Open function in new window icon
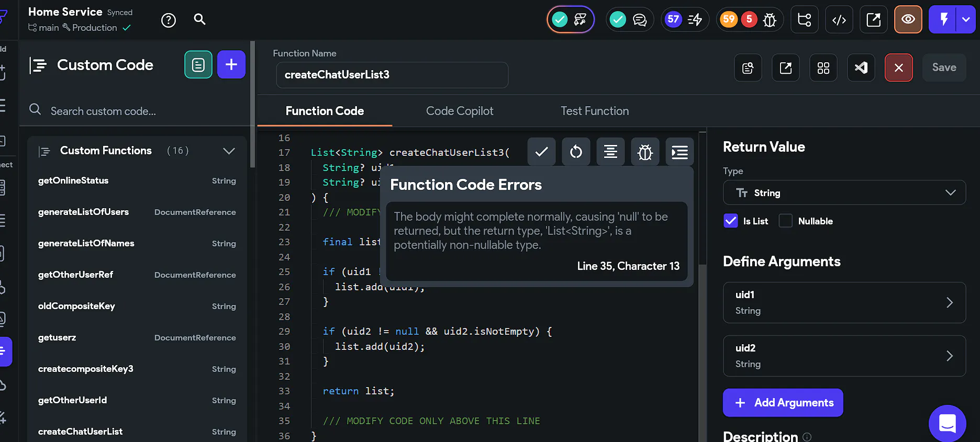This screenshot has width=980, height=442. point(786,67)
